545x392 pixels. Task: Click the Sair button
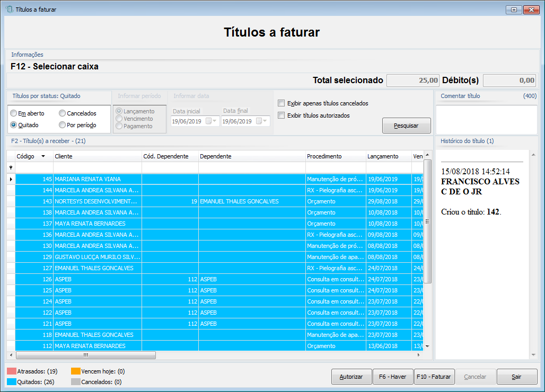517,377
